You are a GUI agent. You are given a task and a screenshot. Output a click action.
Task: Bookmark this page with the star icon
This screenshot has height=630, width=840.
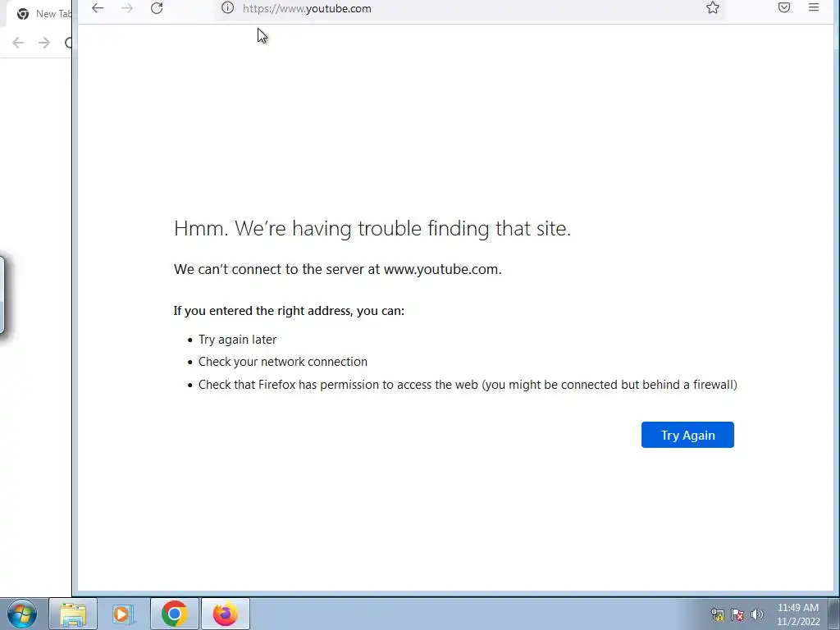(x=713, y=8)
